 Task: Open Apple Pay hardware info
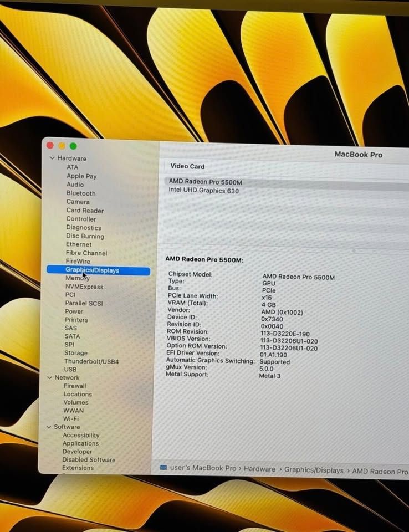tap(81, 176)
